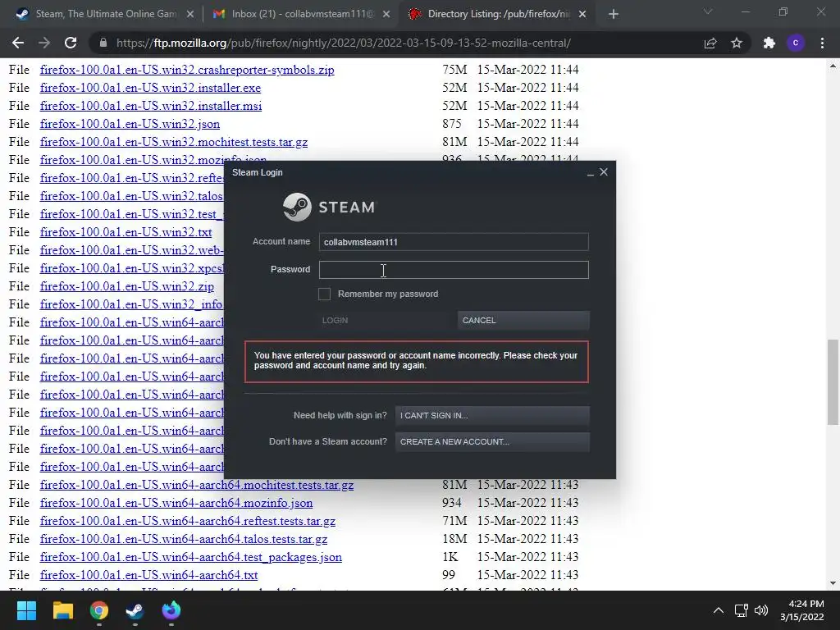The height and width of the screenshot is (630, 840).
Task: Open volume icon in system tray
Action: [x=761, y=610]
